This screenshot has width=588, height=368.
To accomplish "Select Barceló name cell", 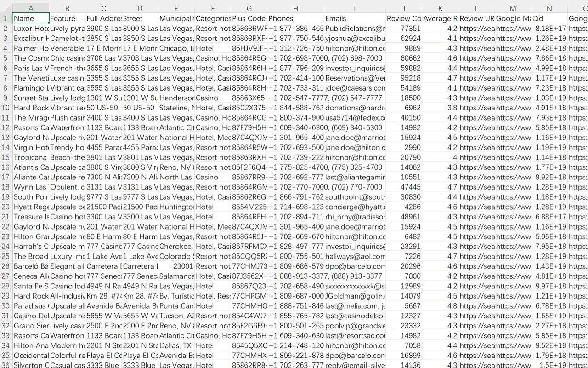I will [31, 266].
